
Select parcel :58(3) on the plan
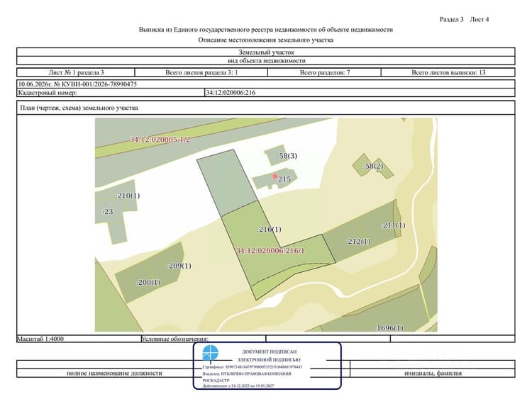coord(287,156)
